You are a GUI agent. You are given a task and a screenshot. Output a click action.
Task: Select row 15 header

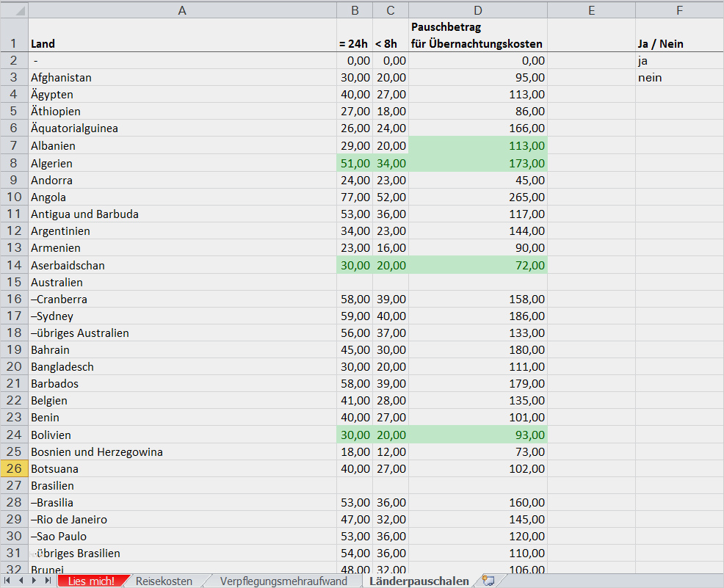click(14, 282)
